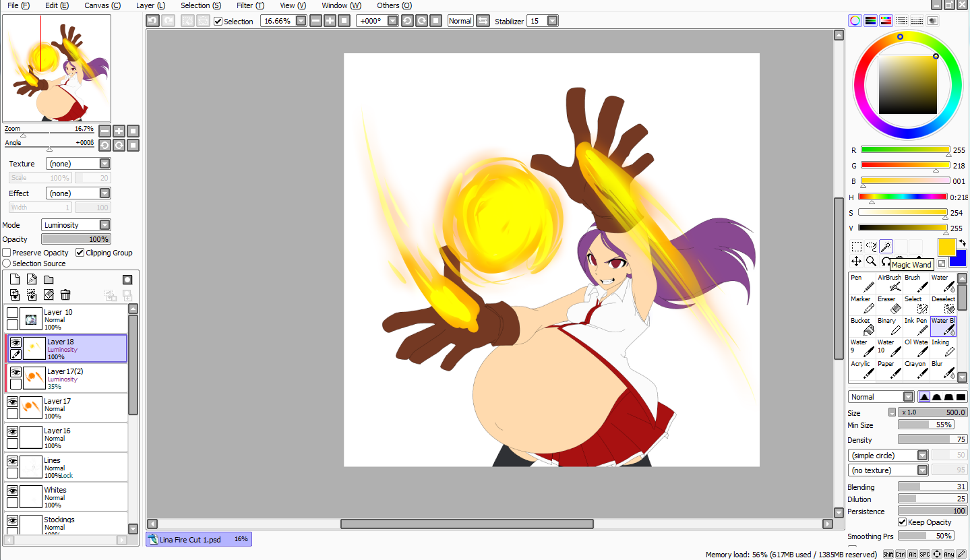Open the layer blending Mode dropdown
The width and height of the screenshot is (970, 560).
pos(104,225)
